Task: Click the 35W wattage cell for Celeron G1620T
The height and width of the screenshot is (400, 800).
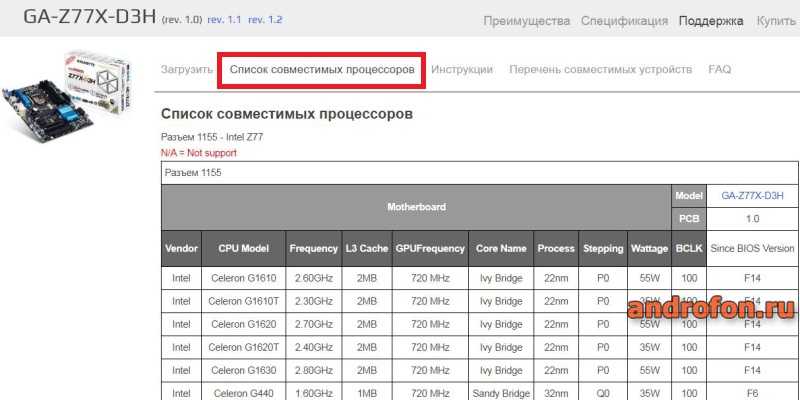Action: coord(649,347)
